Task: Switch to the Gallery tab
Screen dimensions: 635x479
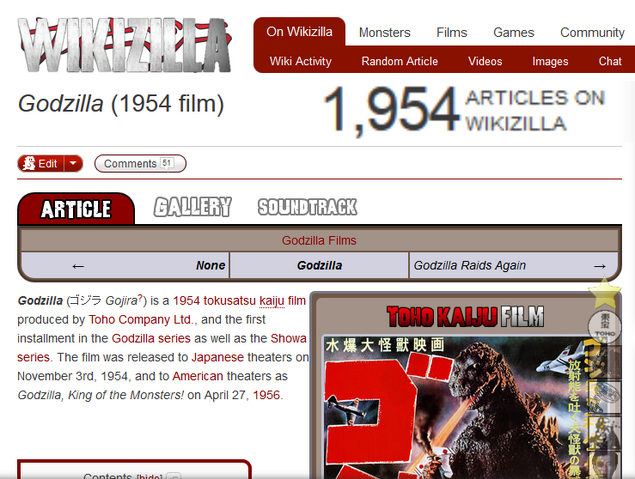Action: click(x=192, y=207)
